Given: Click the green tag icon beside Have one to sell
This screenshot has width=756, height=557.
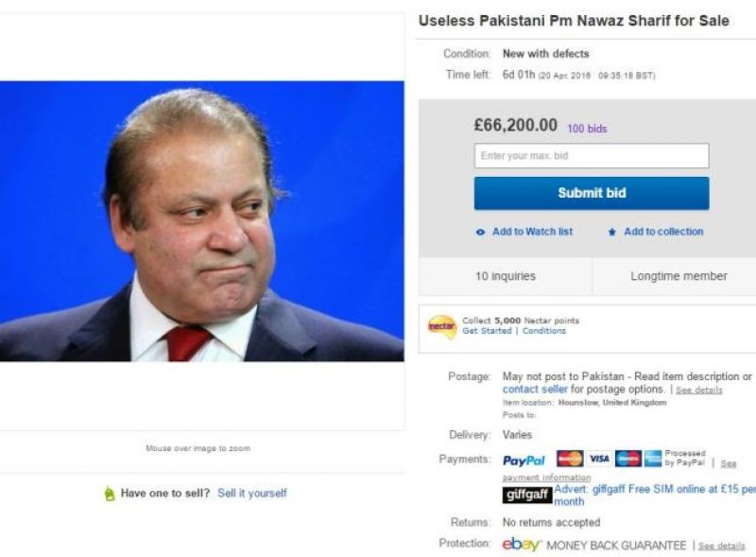Looking at the screenshot, I should point(110,494).
